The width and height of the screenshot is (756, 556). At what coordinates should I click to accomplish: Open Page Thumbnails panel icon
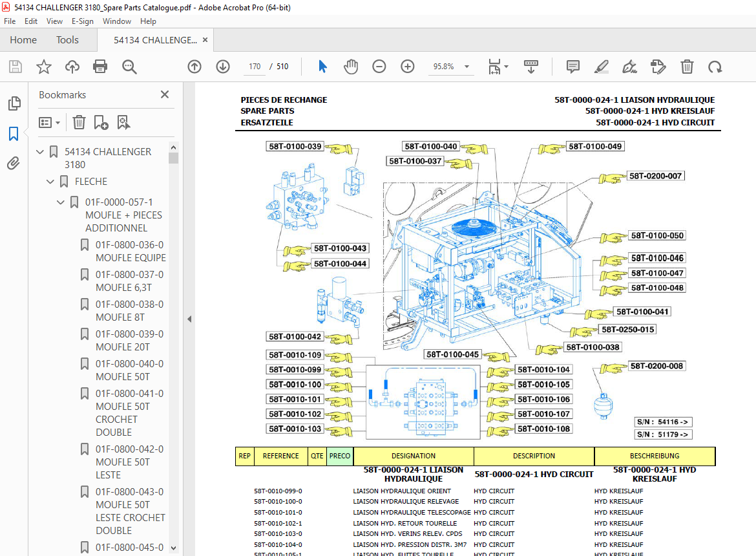coord(14,103)
